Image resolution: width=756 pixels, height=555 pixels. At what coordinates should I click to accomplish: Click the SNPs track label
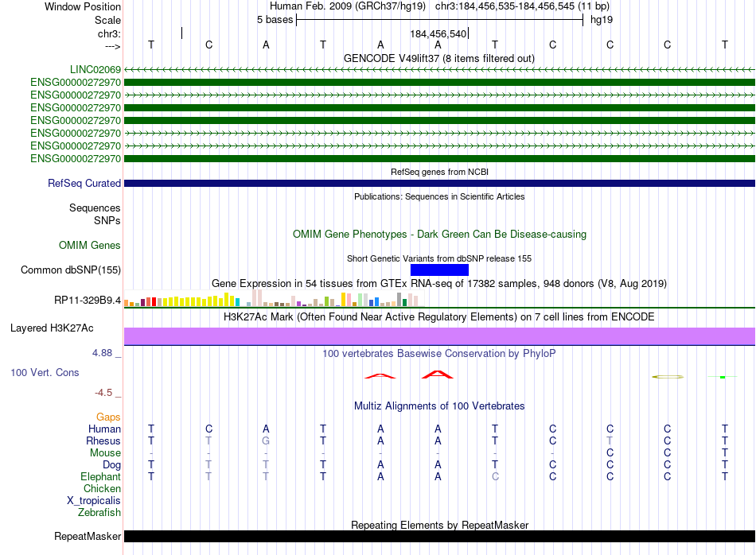coord(107,220)
